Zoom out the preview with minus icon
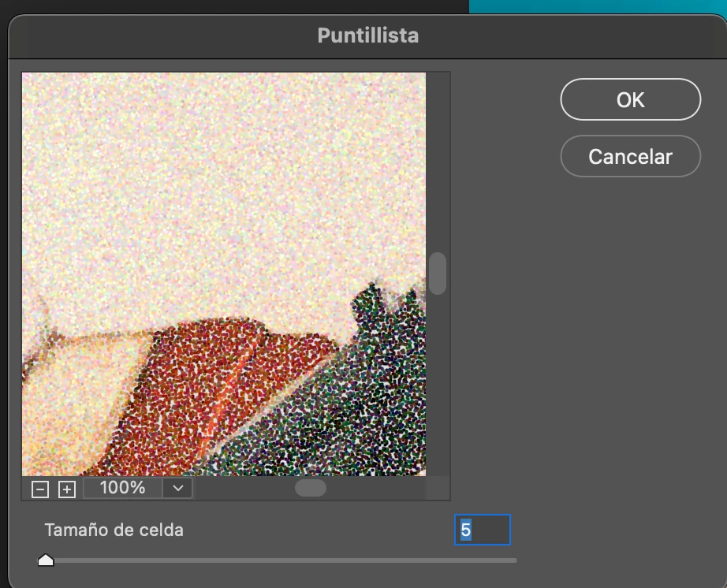This screenshot has height=588, width=727. tap(40, 489)
